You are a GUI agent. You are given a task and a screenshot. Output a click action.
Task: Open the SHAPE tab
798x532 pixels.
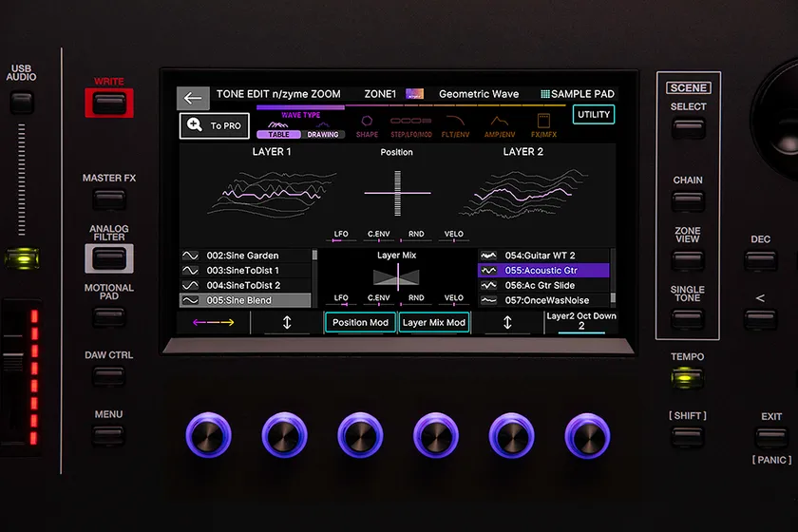pyautogui.click(x=367, y=126)
